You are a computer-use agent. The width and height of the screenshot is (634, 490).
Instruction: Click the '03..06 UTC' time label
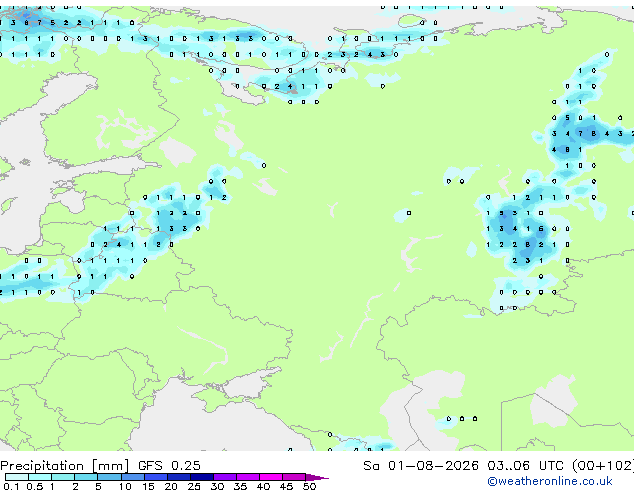pos(525,466)
